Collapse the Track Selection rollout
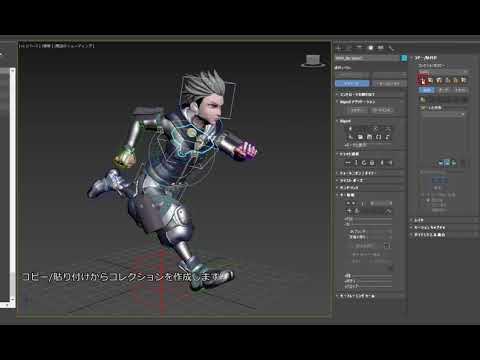This screenshot has width=480, height=360. [x=369, y=154]
